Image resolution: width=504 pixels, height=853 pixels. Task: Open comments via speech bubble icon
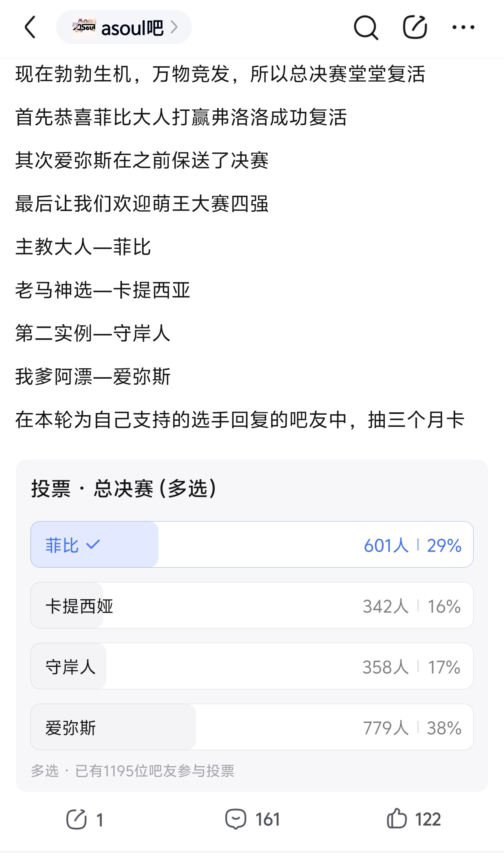pos(236,819)
